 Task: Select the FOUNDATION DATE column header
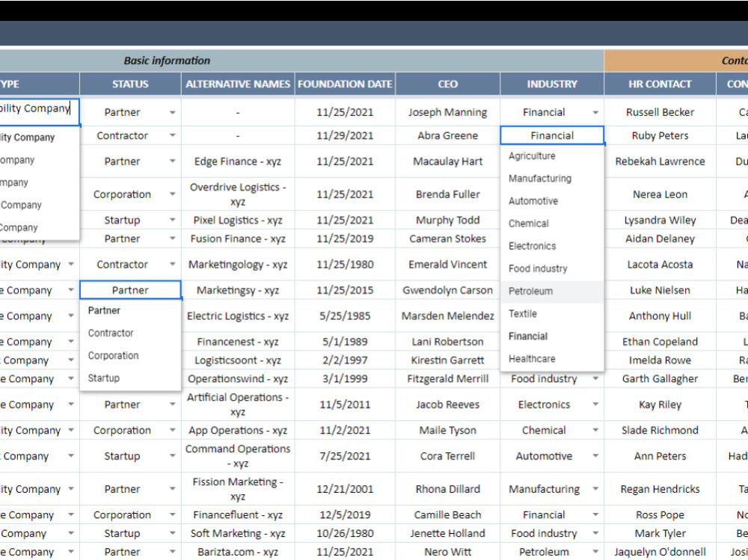[x=345, y=84]
